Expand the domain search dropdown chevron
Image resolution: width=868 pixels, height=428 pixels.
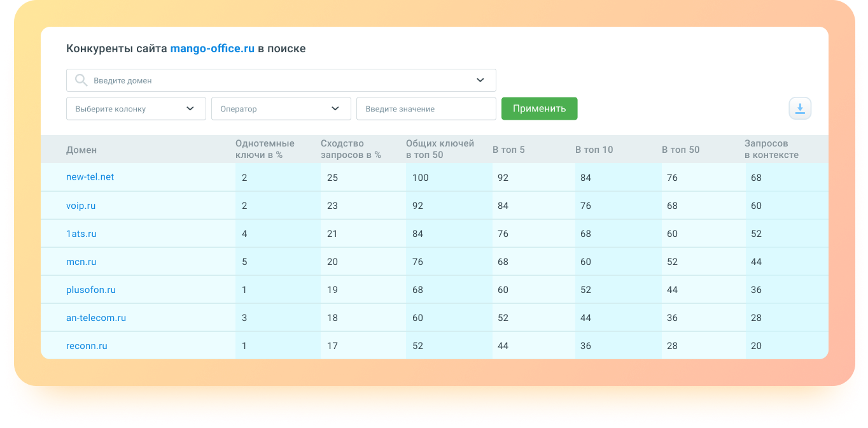[480, 80]
